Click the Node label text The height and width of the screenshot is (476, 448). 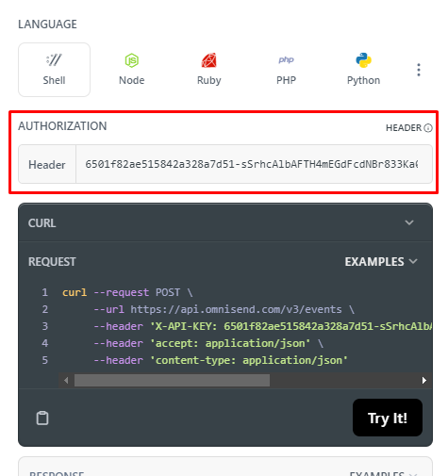[x=132, y=80]
